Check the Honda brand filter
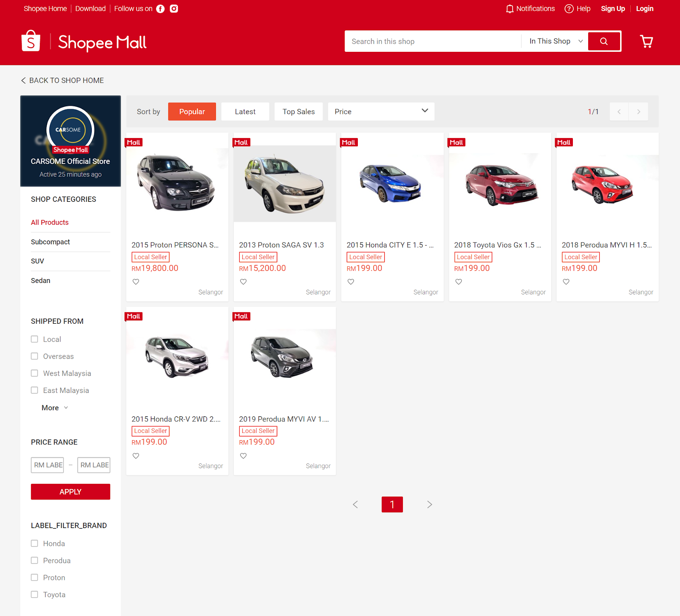 [x=34, y=543]
